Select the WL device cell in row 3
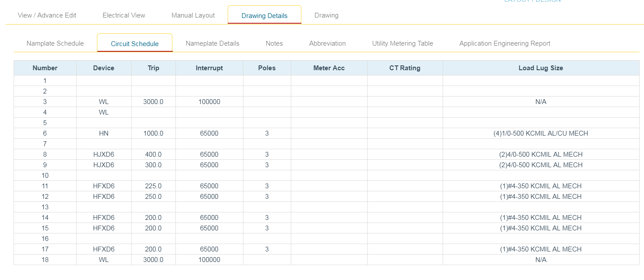The width and height of the screenshot is (644, 280). (x=104, y=101)
